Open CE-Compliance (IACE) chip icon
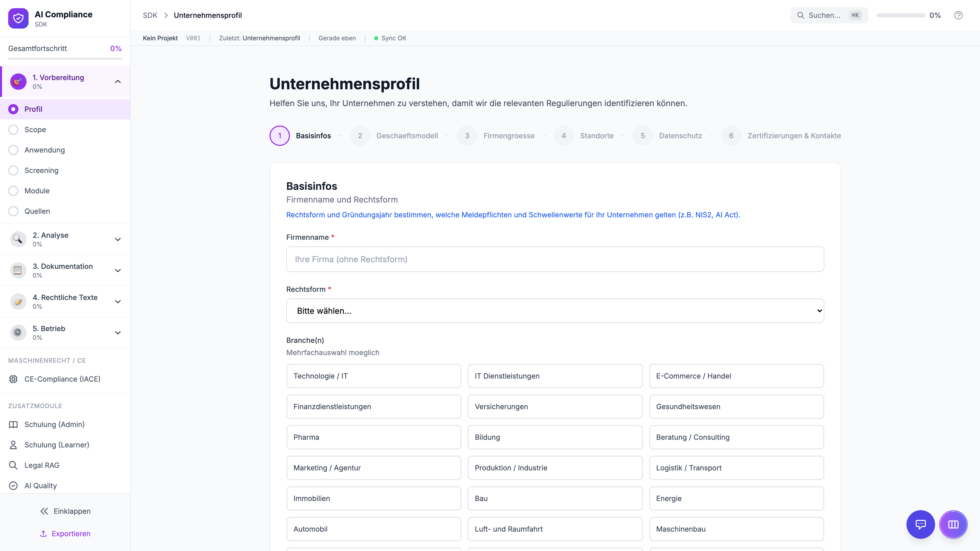Viewport: 980px width, 551px height. point(13,379)
